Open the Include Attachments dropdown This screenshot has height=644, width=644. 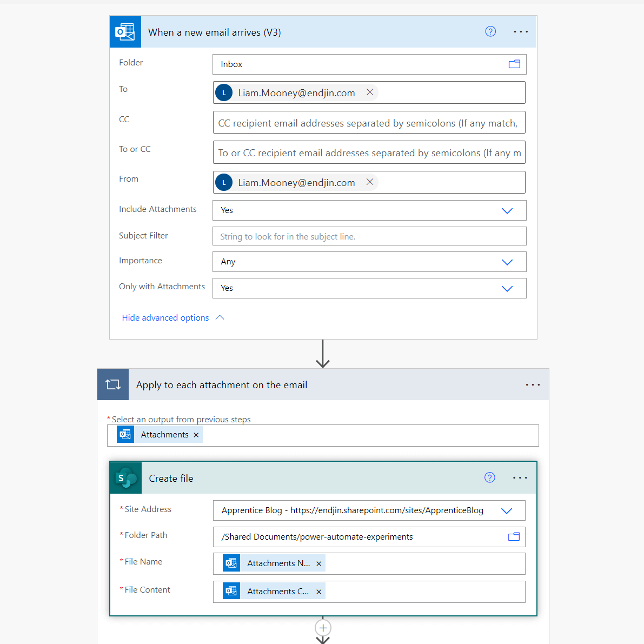pyautogui.click(x=507, y=210)
